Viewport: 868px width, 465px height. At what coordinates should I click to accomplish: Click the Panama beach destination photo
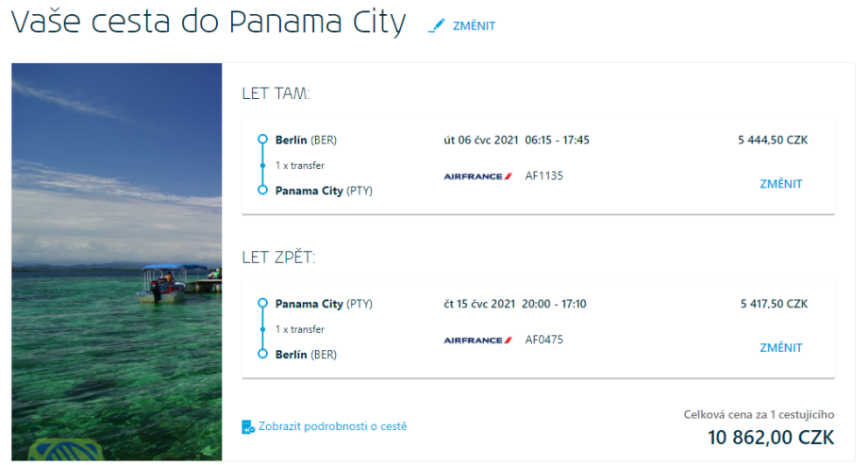coord(117,261)
